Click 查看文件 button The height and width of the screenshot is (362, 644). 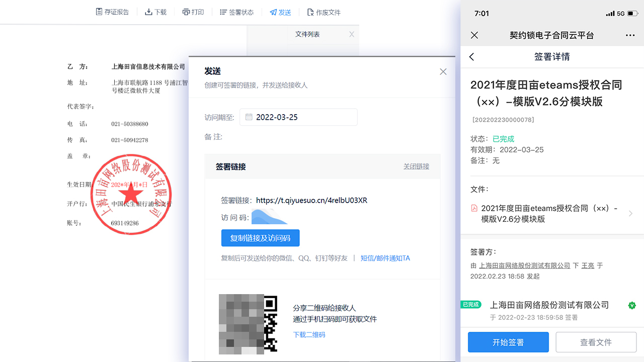click(x=596, y=342)
